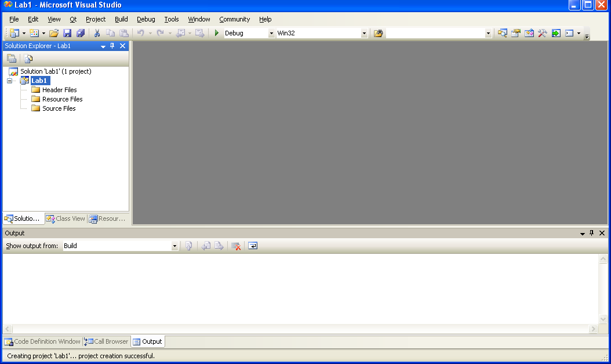
Task: Switch to the Class View tab
Action: (x=66, y=219)
